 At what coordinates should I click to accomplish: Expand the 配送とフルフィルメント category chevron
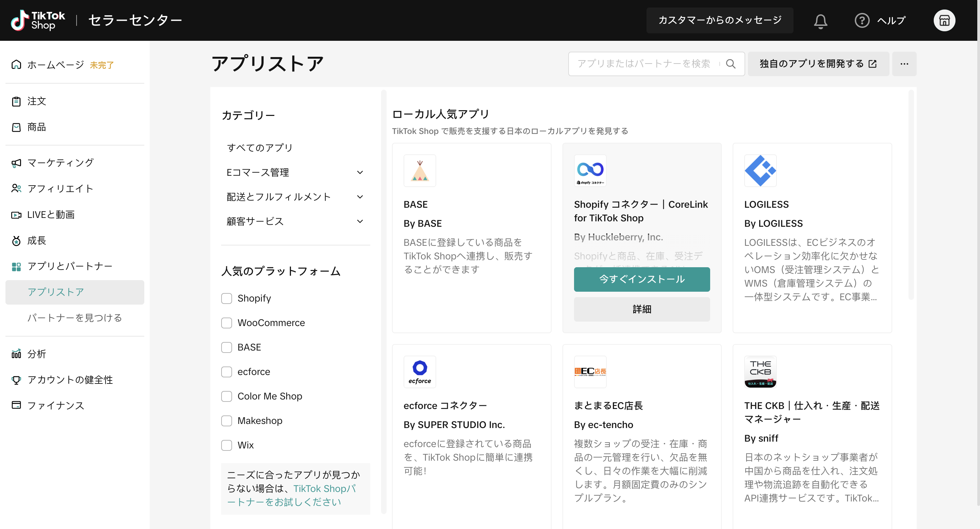pyautogui.click(x=360, y=197)
